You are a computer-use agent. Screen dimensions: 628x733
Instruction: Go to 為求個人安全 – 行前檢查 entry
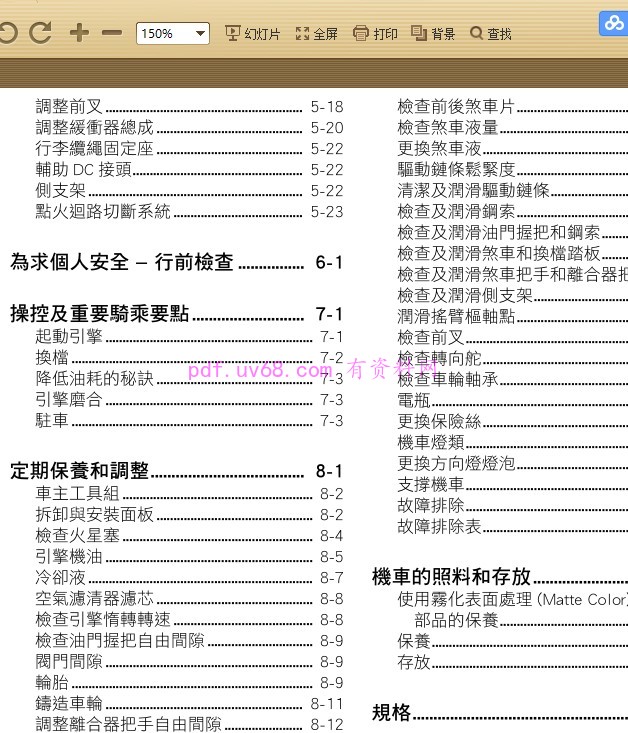click(121, 262)
